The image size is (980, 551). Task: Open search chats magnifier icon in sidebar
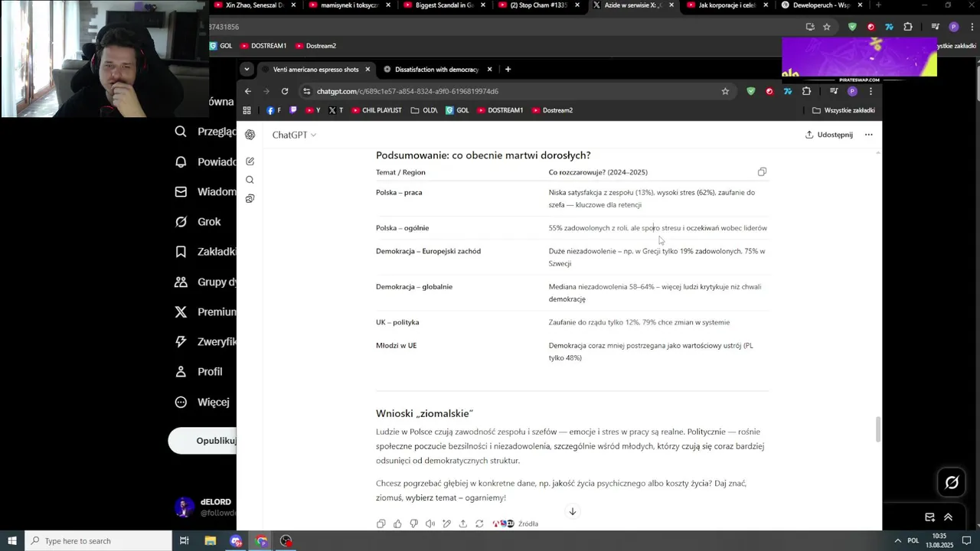250,180
